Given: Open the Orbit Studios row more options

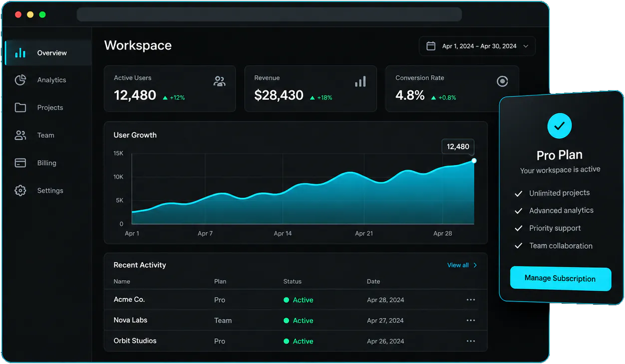Looking at the screenshot, I should 471,341.
